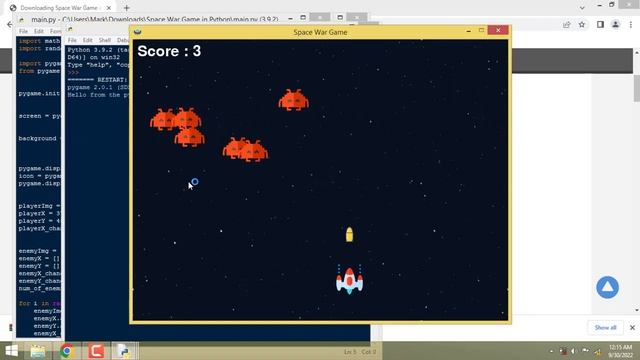Screen dimensions: 640x360
Task: Click the import math line in editor
Action: click(39, 41)
